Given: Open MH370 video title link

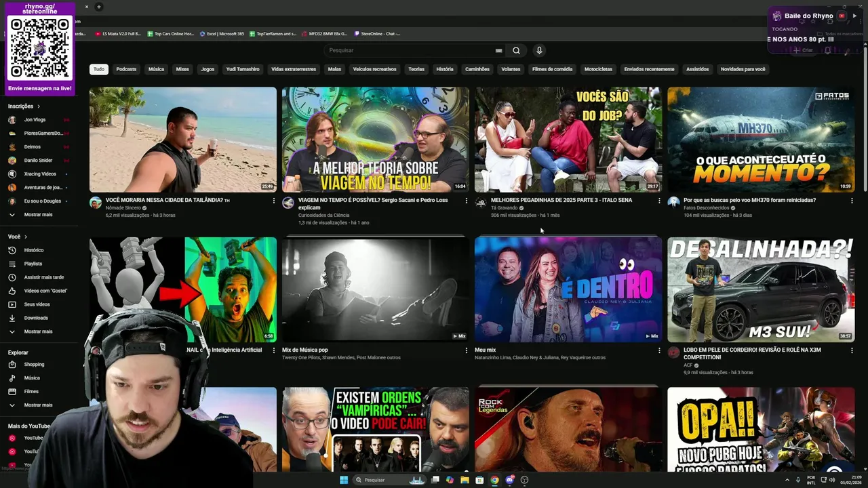Looking at the screenshot, I should 749,201.
